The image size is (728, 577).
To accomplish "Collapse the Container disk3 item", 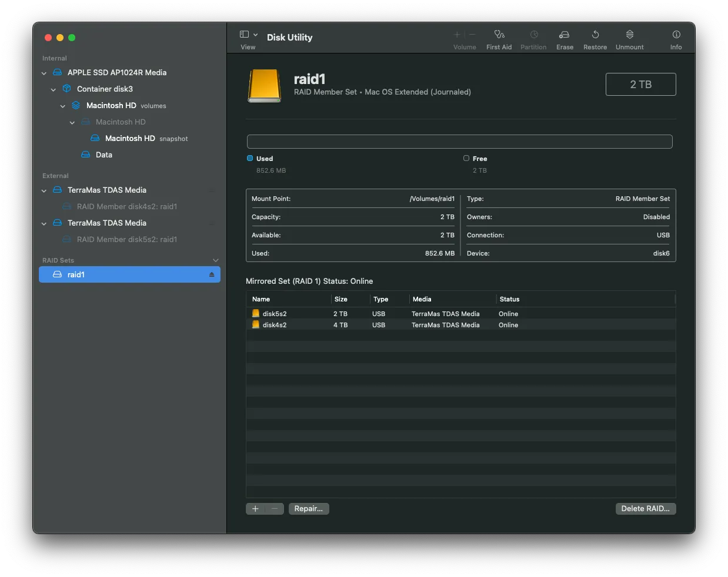I will 54,90.
